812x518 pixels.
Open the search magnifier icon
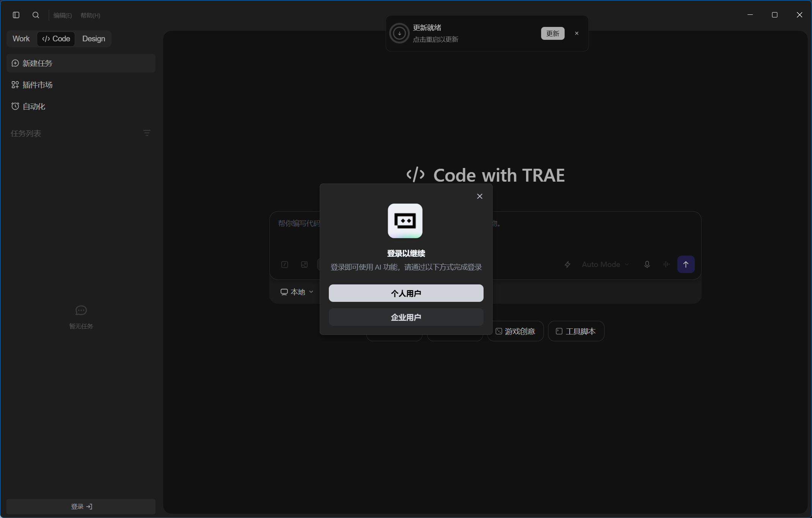pos(36,15)
